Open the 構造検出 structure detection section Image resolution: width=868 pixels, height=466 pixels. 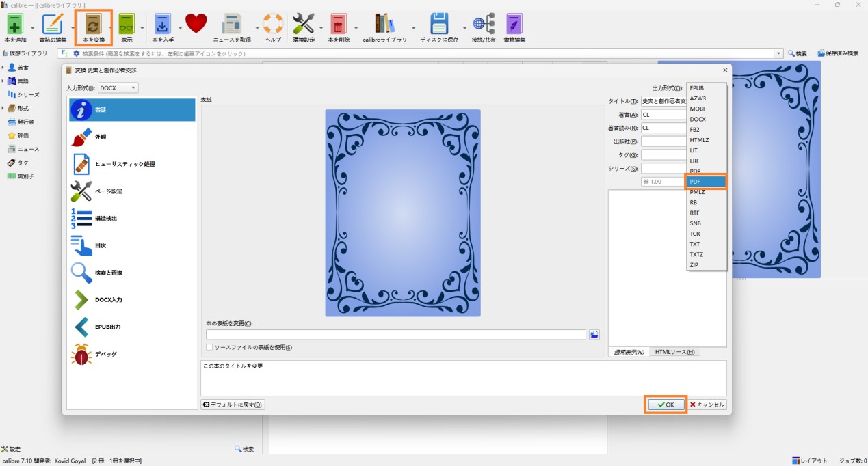coord(132,218)
